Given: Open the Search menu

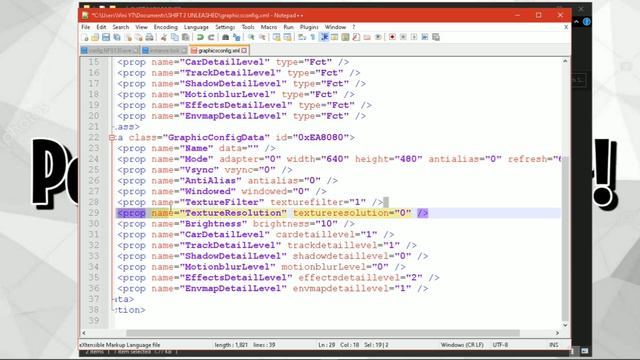Looking at the screenshot, I should [x=121, y=27].
